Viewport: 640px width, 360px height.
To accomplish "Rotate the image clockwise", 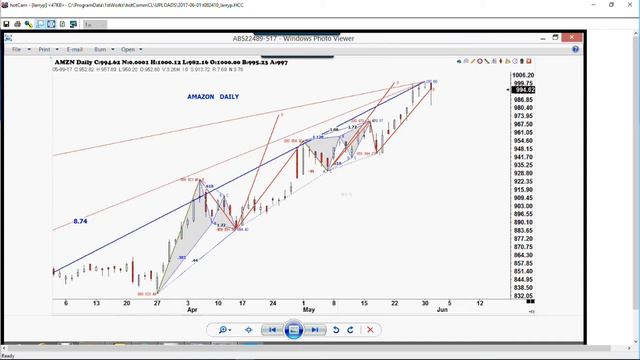I will click(x=350, y=330).
